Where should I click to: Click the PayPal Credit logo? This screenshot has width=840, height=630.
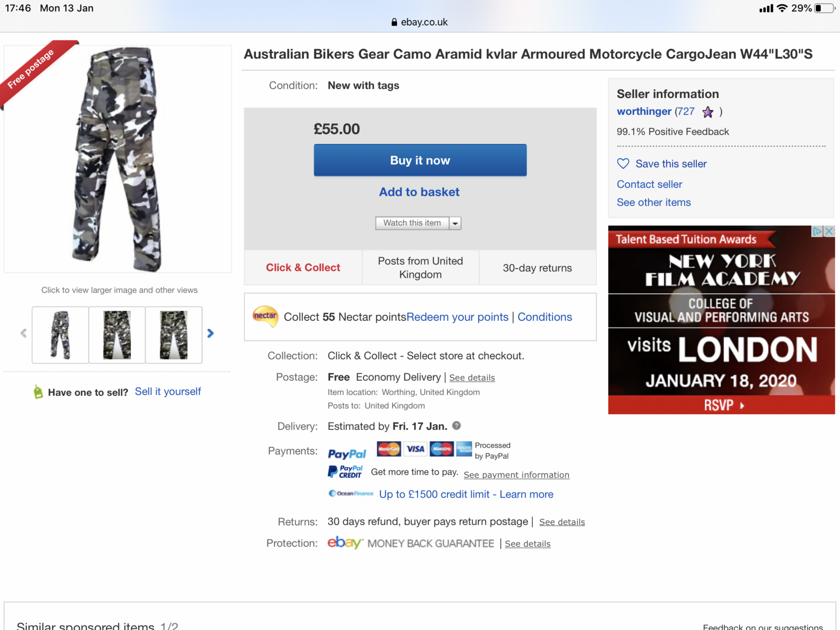click(x=345, y=472)
